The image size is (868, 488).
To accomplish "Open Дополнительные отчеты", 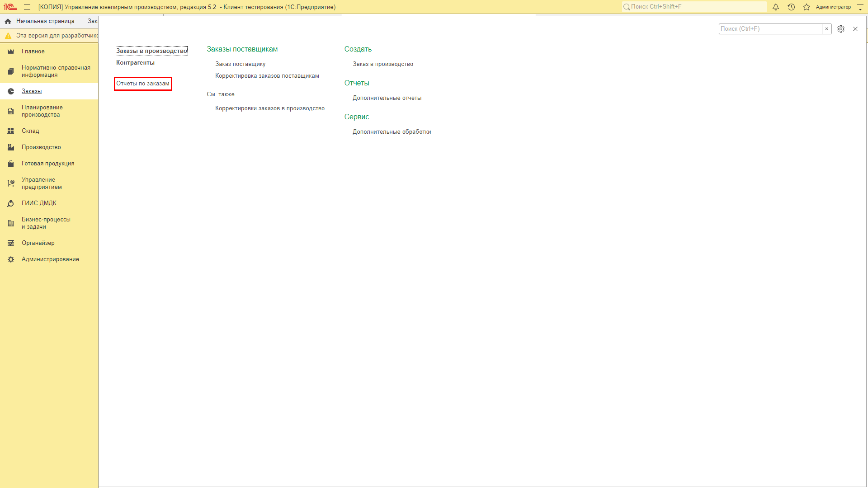I will (x=387, y=98).
